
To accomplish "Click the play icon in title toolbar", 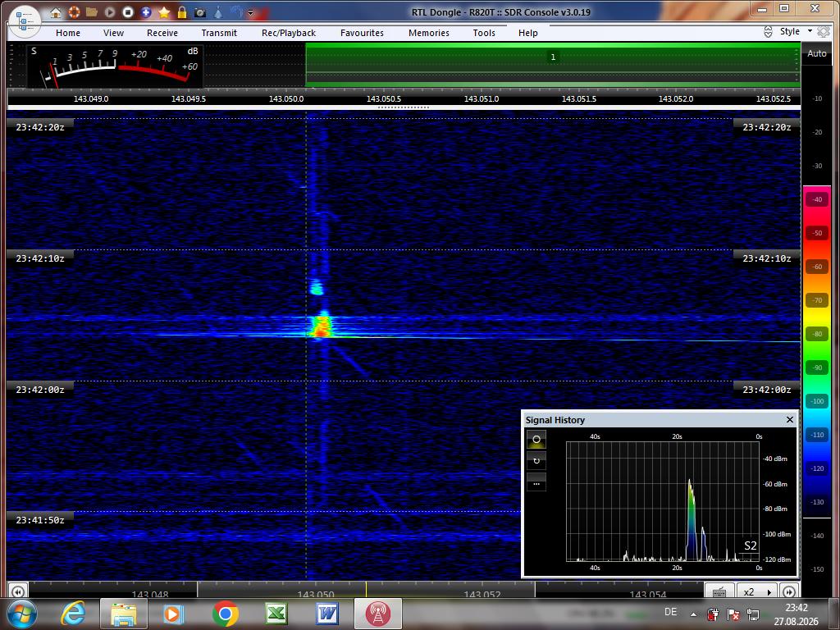I will click(110, 12).
